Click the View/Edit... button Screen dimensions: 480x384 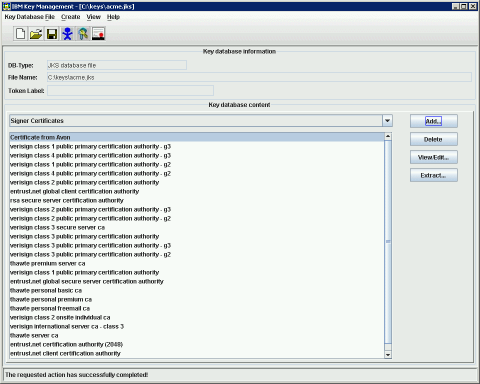point(434,157)
